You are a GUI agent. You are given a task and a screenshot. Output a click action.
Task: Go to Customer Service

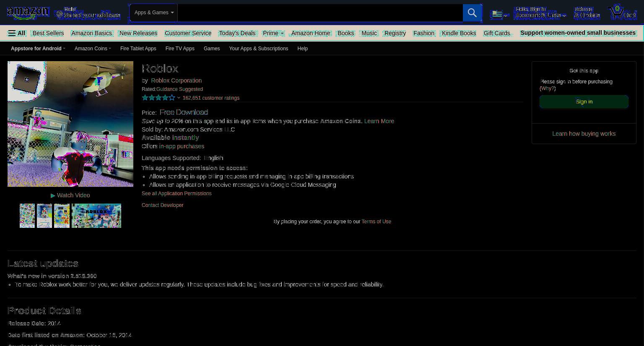point(188,33)
